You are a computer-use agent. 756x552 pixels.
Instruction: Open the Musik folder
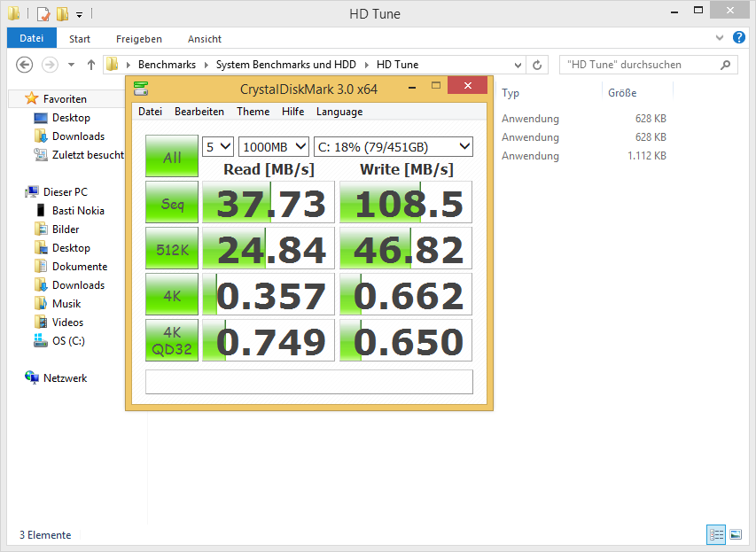(x=66, y=304)
